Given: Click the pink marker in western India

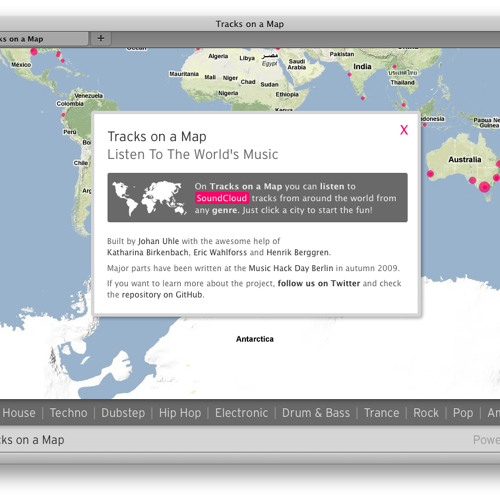Looking at the screenshot, I should [x=349, y=74].
